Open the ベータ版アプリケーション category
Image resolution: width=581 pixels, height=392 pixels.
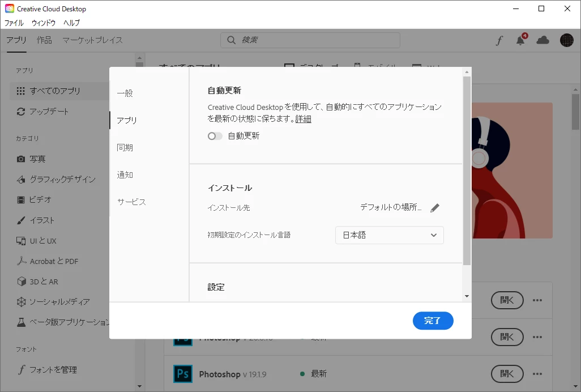(x=63, y=322)
